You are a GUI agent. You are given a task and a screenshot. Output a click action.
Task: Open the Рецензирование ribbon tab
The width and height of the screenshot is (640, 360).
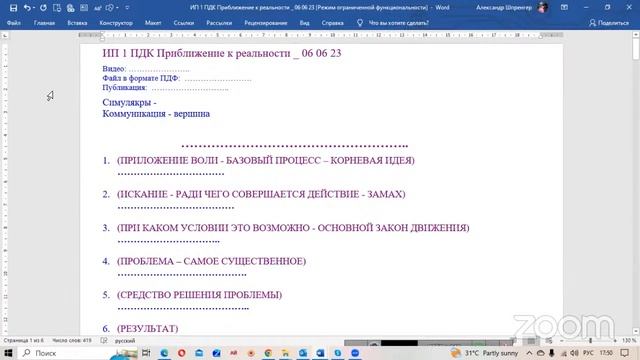(266, 23)
